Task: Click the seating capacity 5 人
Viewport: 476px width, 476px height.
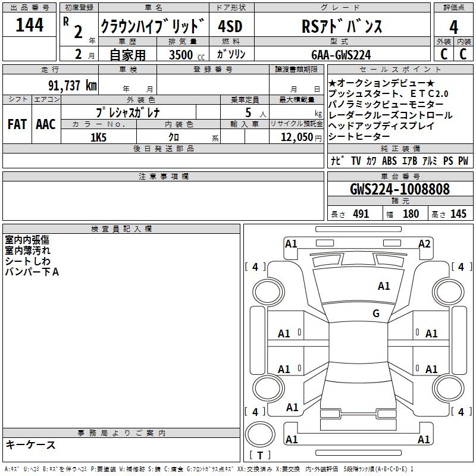Action: (x=255, y=113)
